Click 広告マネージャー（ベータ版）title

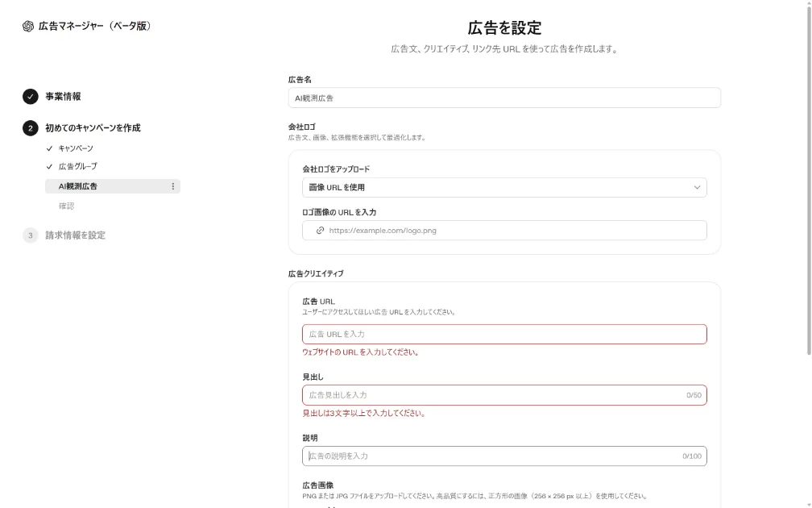(x=95, y=26)
